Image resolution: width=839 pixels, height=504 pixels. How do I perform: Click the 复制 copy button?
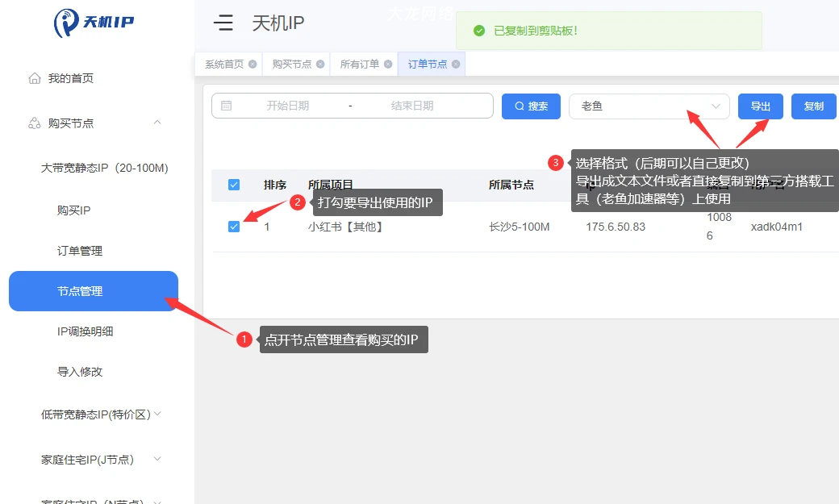[x=813, y=106]
